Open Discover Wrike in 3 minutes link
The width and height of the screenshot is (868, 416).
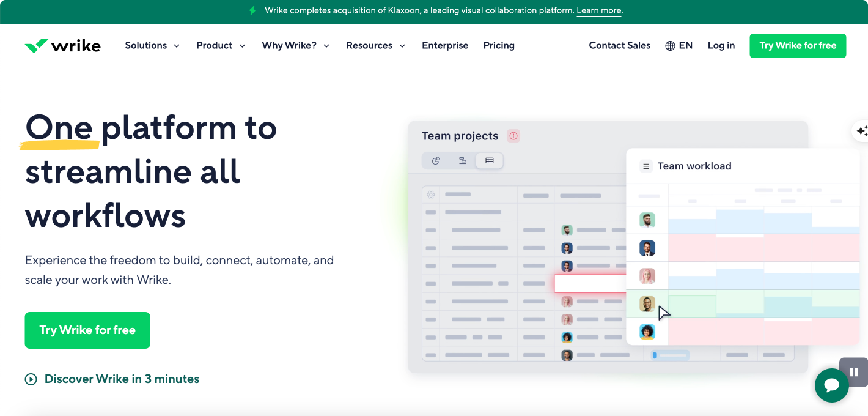pos(122,379)
